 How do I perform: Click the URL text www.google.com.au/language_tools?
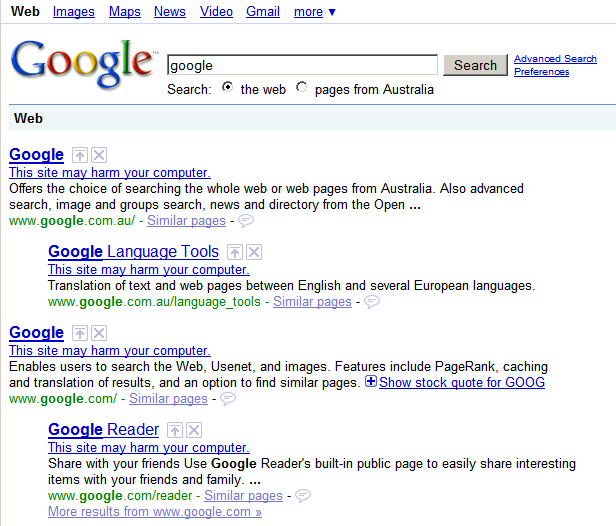[154, 302]
